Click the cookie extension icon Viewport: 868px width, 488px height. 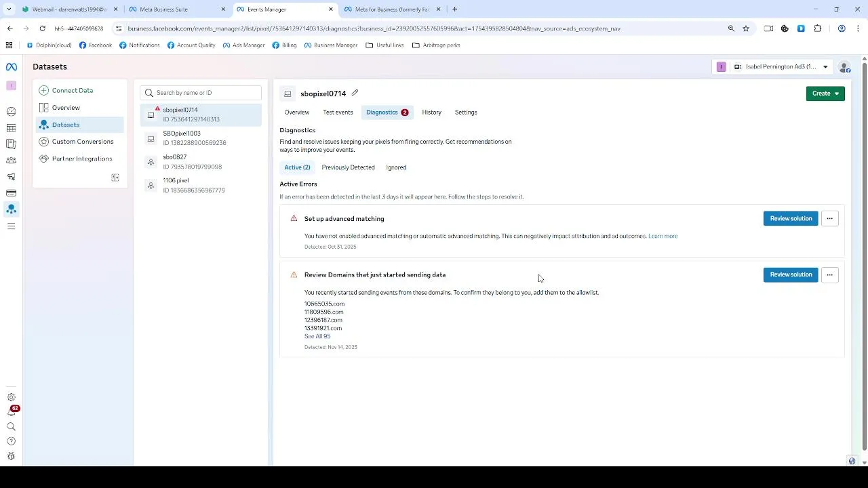click(785, 28)
